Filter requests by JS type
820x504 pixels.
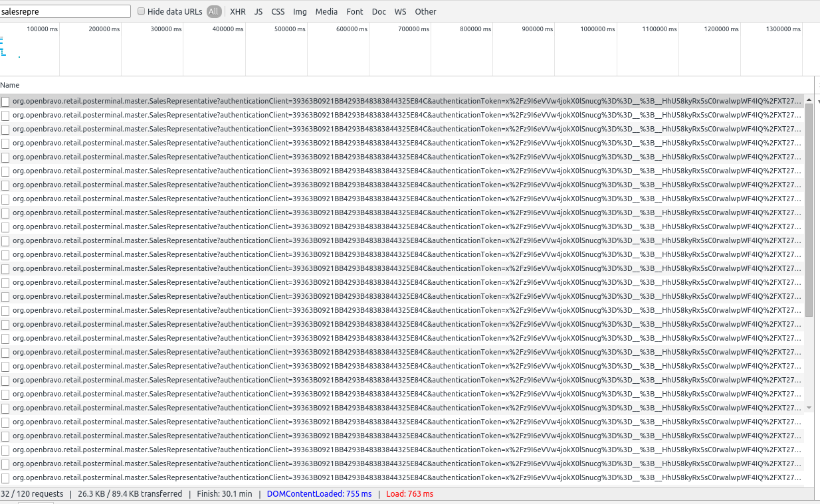[x=258, y=12]
